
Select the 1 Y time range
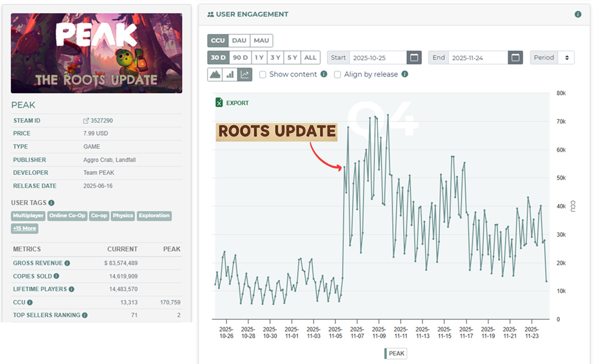click(259, 58)
